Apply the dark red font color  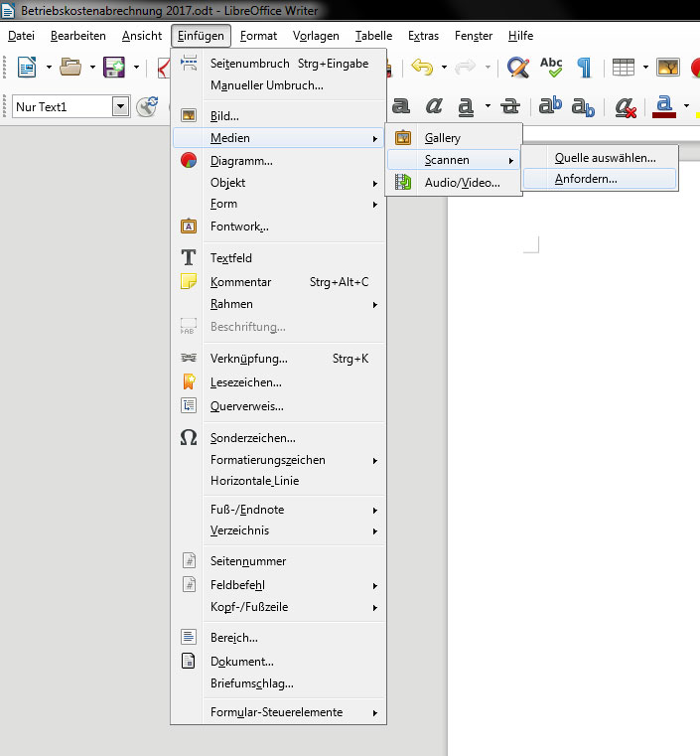point(664,106)
